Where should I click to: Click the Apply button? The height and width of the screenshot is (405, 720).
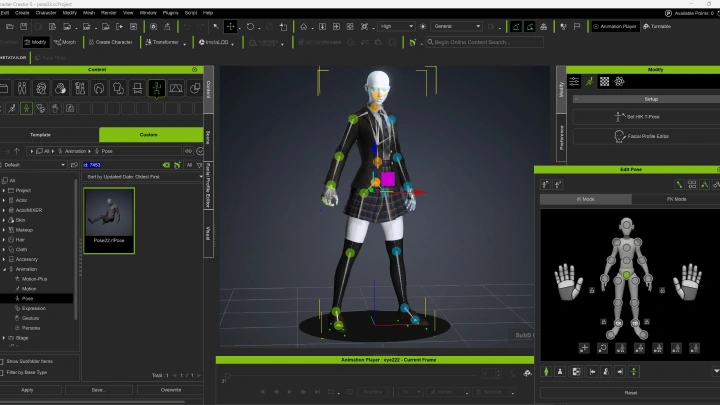point(28,390)
